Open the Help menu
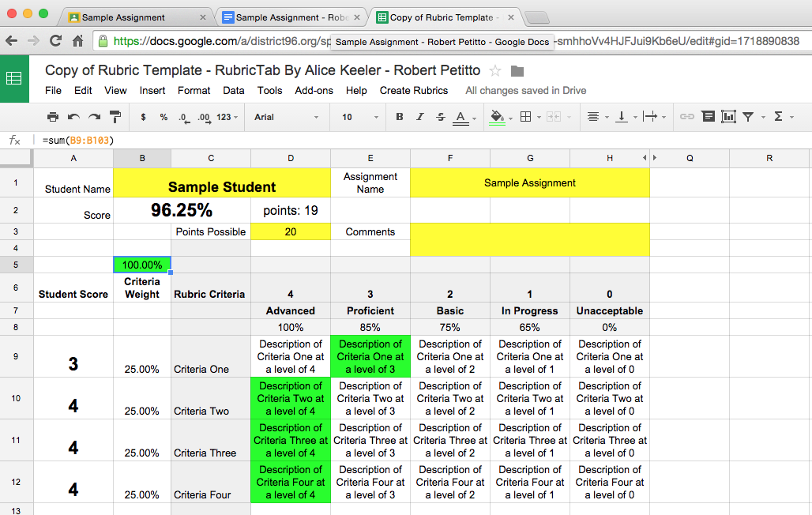812x515 pixels. (x=356, y=90)
